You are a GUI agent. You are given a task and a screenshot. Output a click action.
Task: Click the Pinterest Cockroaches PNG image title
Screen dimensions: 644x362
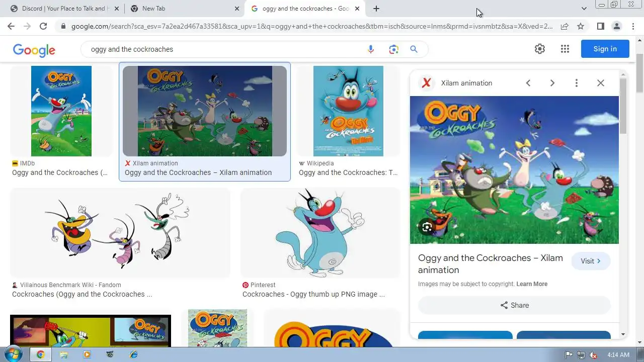[313, 294]
